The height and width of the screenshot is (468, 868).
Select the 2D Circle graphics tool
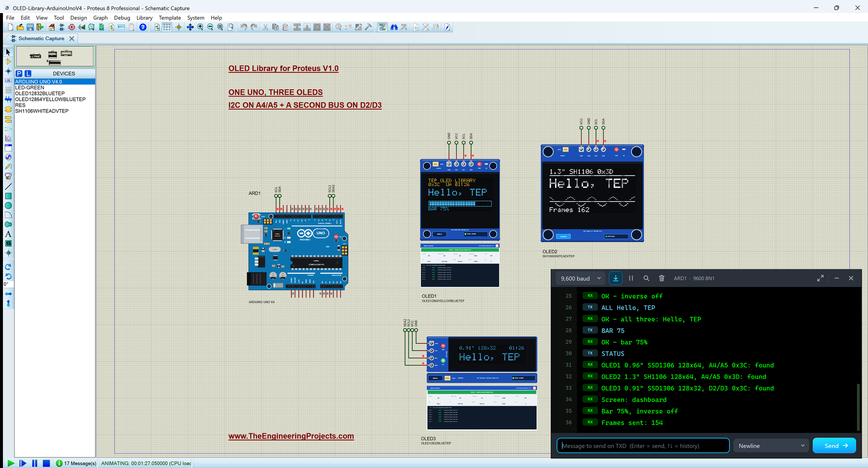pos(8,206)
